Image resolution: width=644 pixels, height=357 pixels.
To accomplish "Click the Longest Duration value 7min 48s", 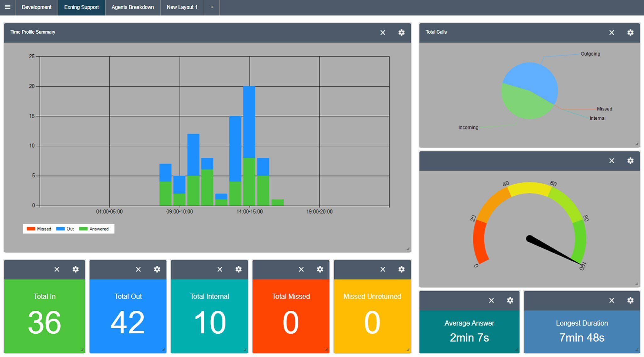I will point(582,337).
